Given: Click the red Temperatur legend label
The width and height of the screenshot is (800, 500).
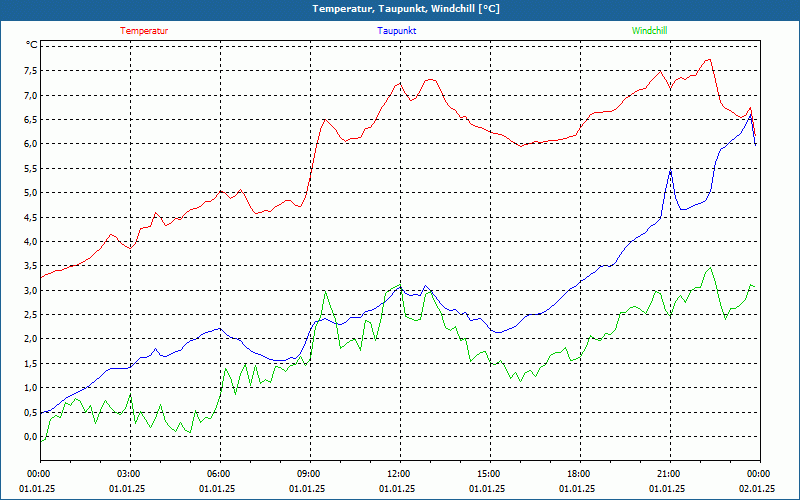Looking at the screenshot, I should point(144,31).
